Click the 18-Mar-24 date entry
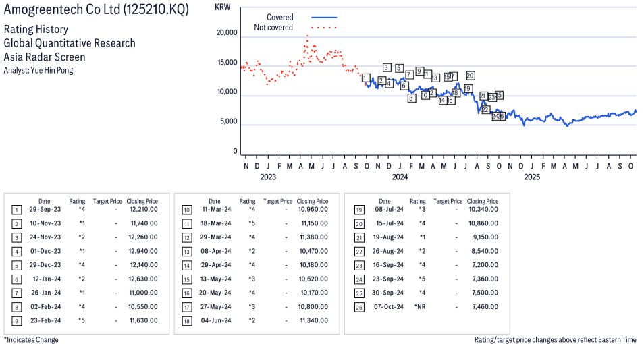644x344 pixels. [x=214, y=223]
